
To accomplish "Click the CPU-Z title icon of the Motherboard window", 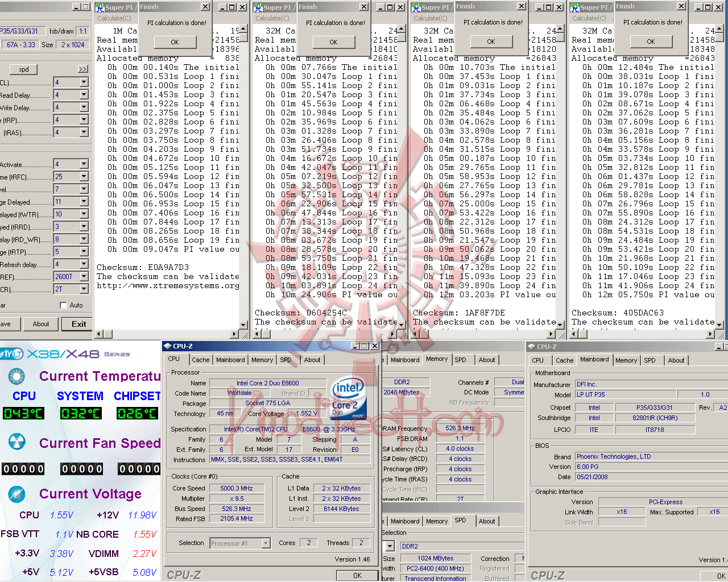I will 532,347.
